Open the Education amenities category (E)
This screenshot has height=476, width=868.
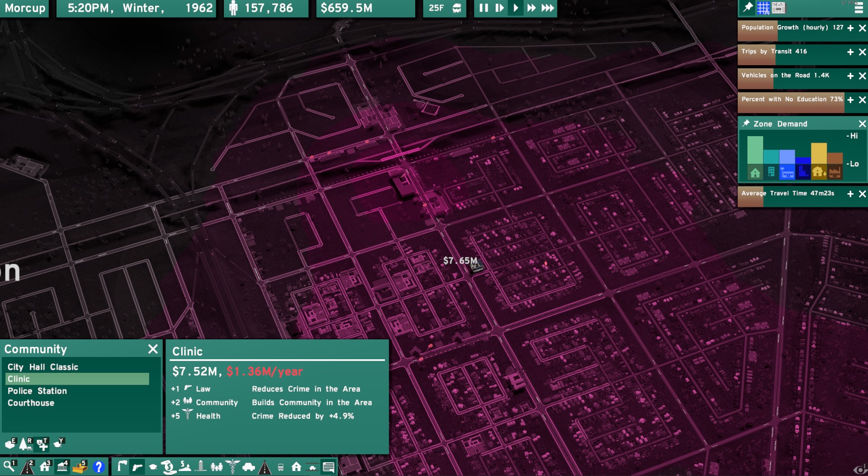click(x=10, y=444)
